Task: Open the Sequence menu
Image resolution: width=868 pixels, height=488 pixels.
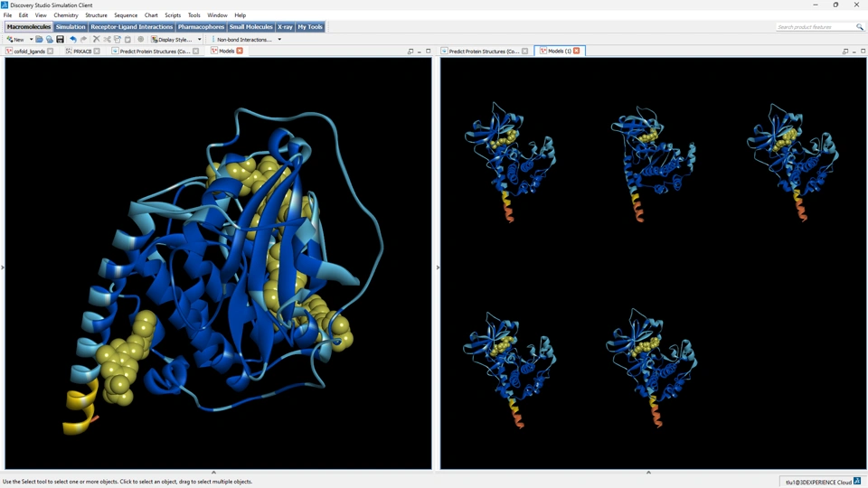Action: pos(126,15)
